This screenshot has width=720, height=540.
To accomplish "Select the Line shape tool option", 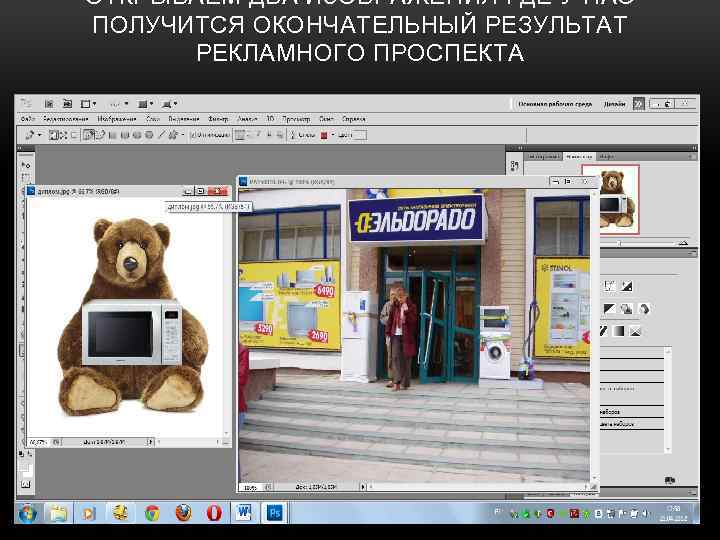I will pos(161,135).
